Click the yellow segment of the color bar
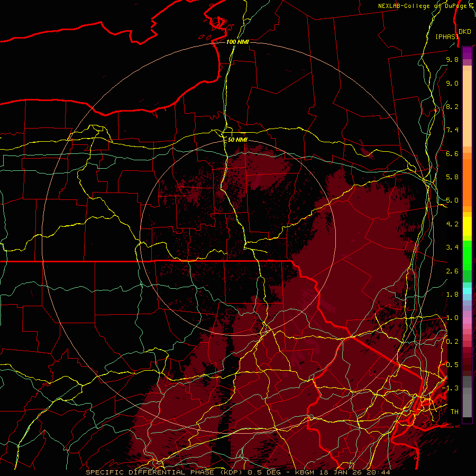This screenshot has height=476, width=476. [467, 226]
